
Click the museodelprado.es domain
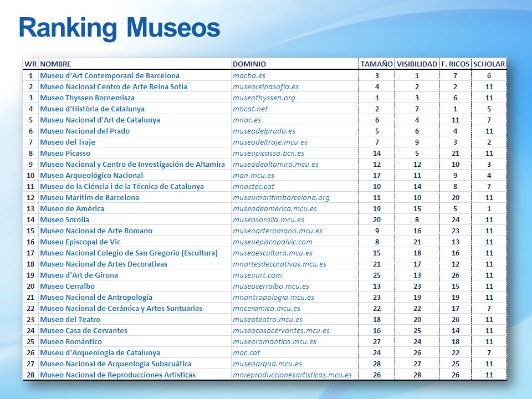point(264,131)
